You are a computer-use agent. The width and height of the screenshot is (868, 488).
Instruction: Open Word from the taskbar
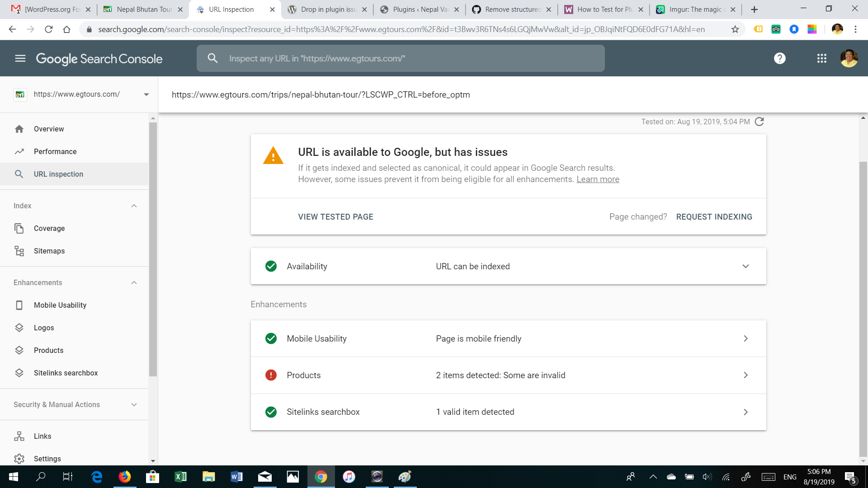coord(236,477)
